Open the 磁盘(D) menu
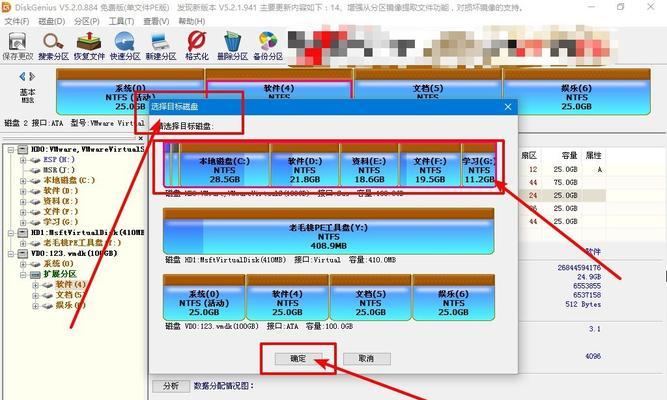667x400 pixels. pyautogui.click(x=51, y=21)
